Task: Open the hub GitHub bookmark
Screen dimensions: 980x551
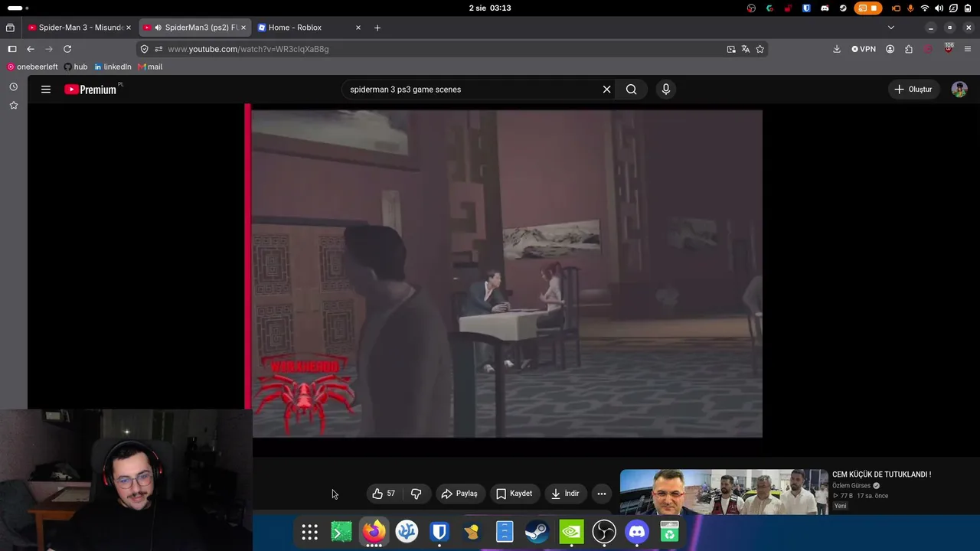Action: pos(76,67)
